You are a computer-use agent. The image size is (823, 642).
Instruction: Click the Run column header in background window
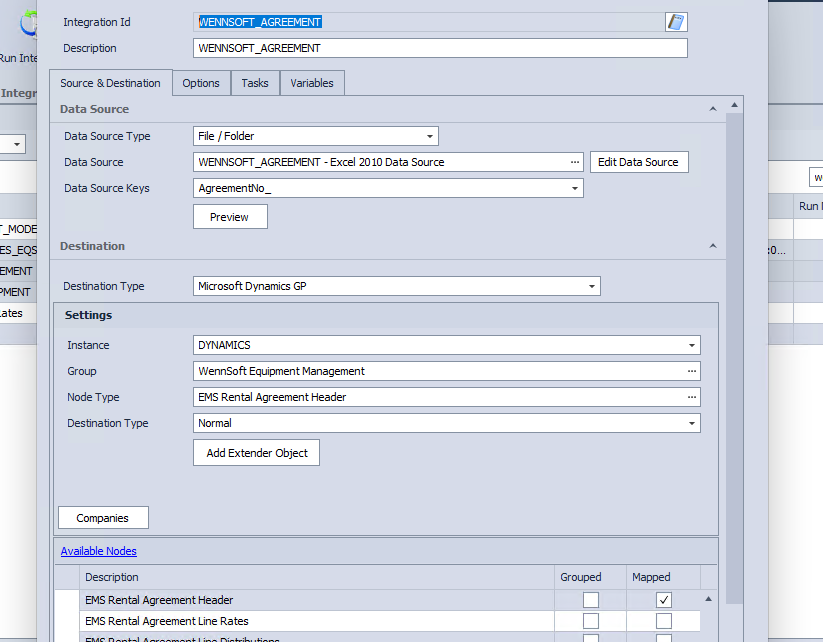point(808,206)
